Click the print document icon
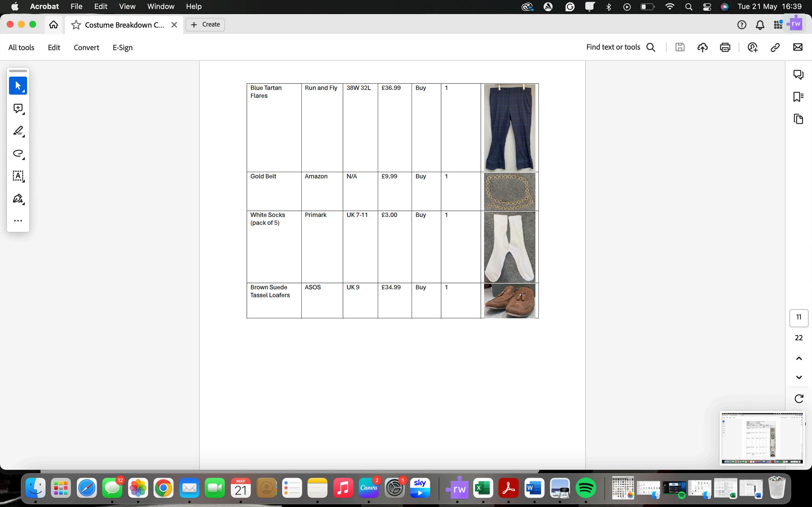 tap(725, 47)
